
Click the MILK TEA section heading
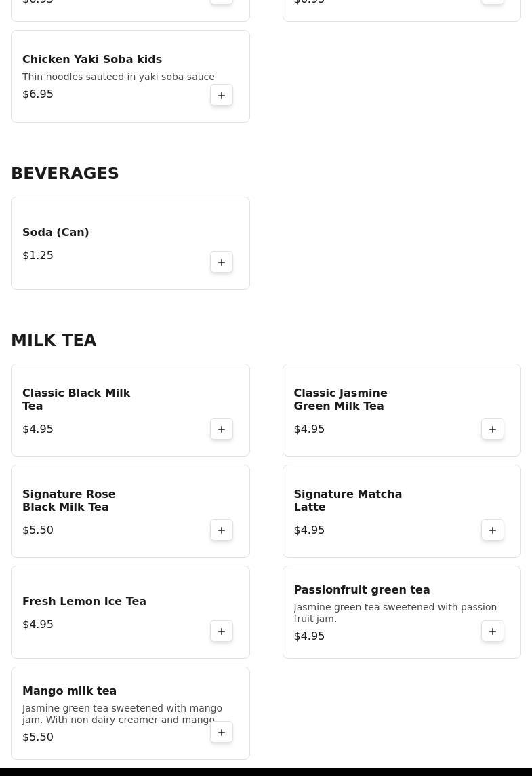point(54,341)
